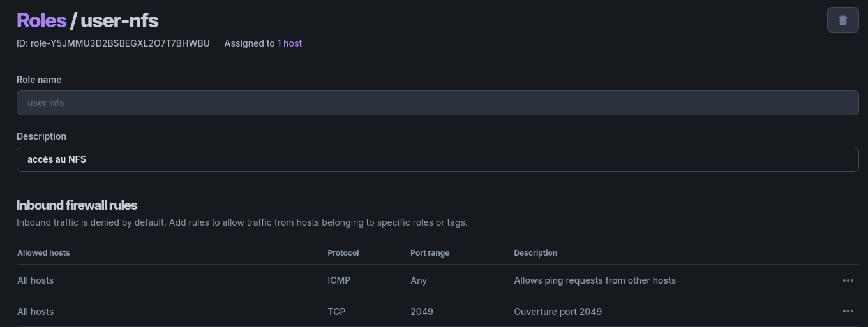The image size is (868, 327).
Task: Click the TCP protocol cell
Action: click(x=336, y=312)
